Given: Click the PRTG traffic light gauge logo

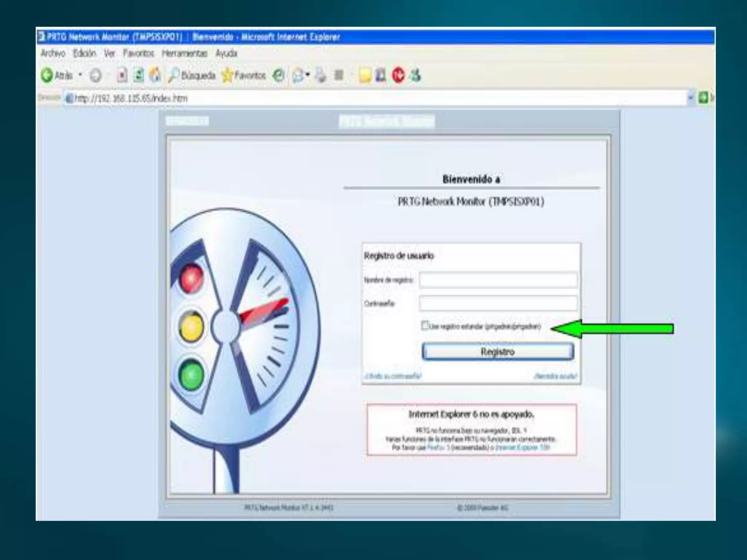Looking at the screenshot, I should coord(245,350).
